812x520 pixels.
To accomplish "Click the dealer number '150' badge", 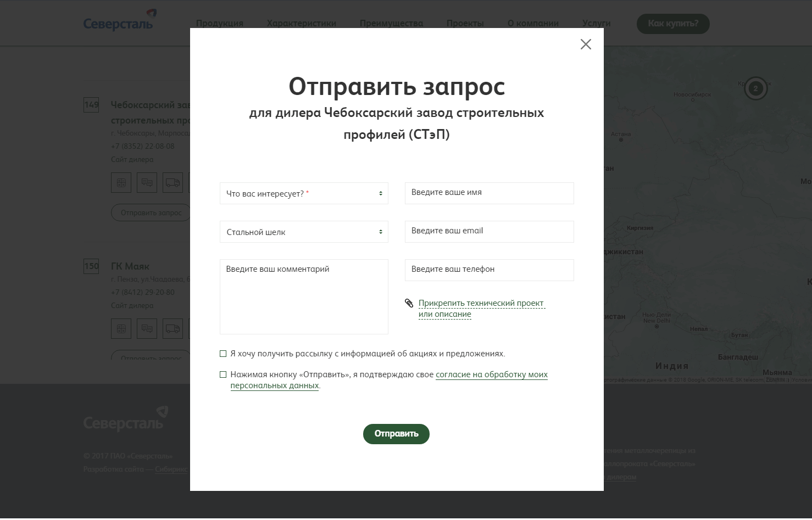I will (x=91, y=266).
